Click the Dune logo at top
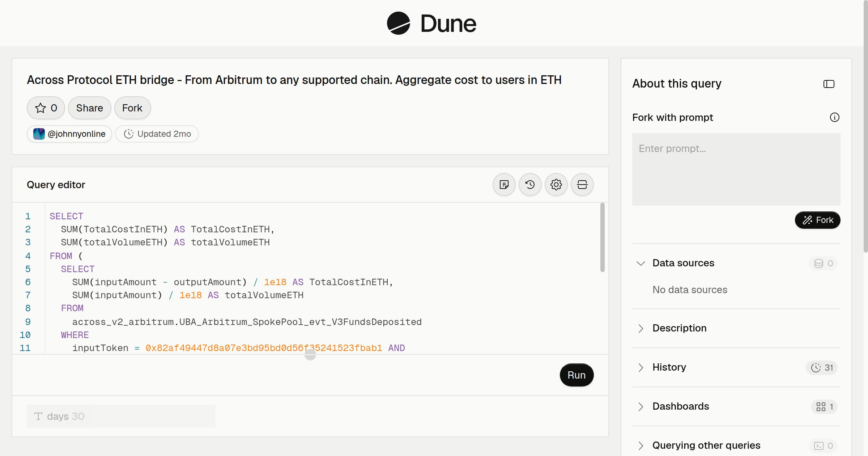Image resolution: width=868 pixels, height=456 pixels. [431, 23]
